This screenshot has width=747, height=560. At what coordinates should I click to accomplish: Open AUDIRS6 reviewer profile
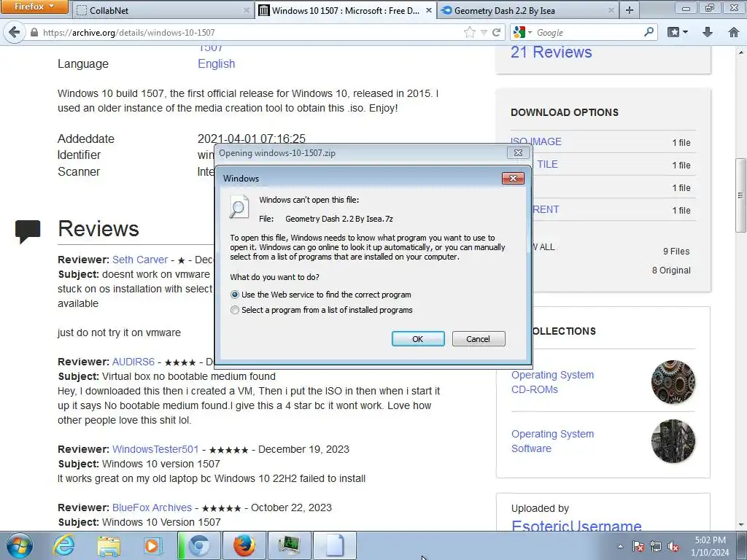pyautogui.click(x=133, y=362)
